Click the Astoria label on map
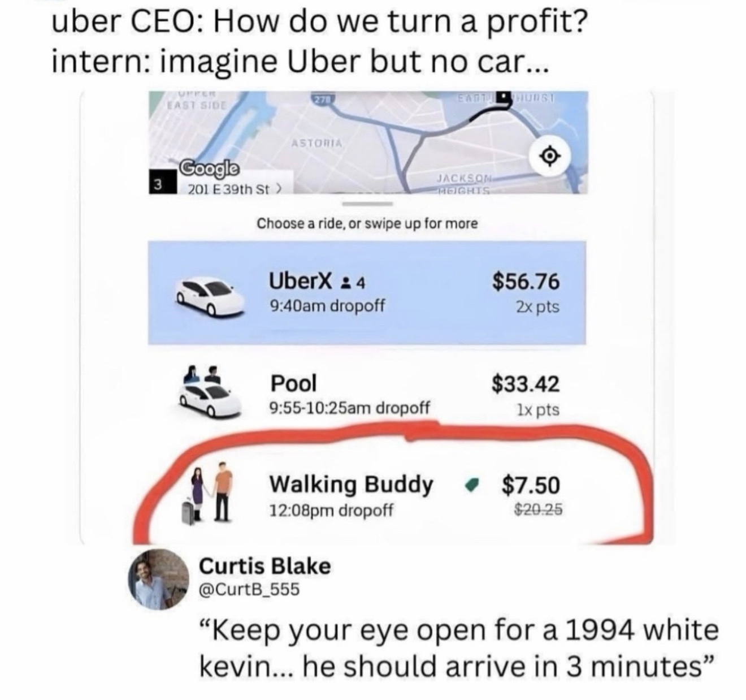 coord(317,144)
